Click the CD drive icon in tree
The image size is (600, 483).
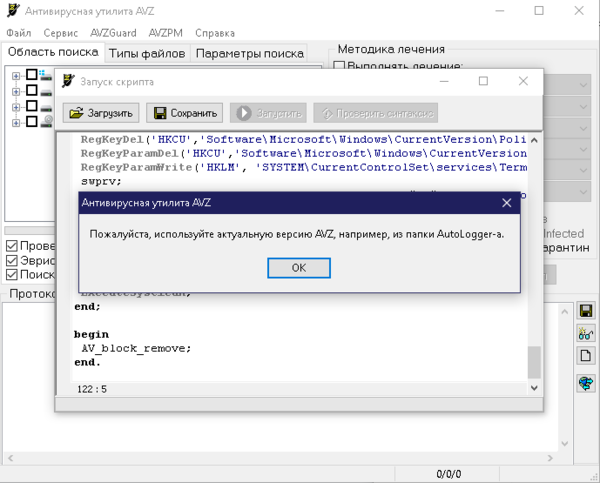coord(47,121)
